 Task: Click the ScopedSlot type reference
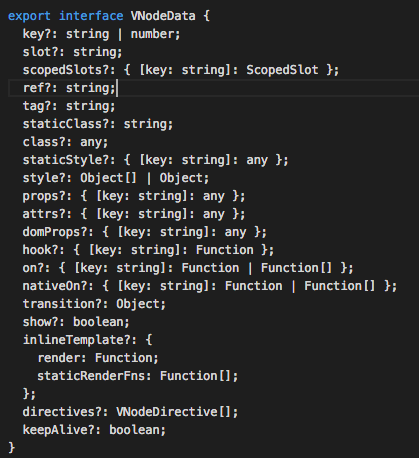282,70
